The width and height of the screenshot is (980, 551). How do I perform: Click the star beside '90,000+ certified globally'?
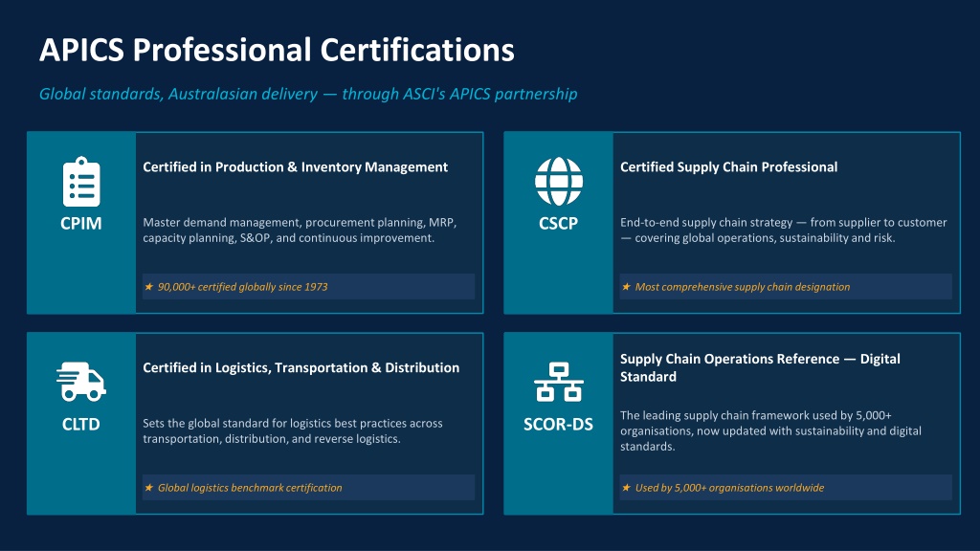click(x=148, y=287)
